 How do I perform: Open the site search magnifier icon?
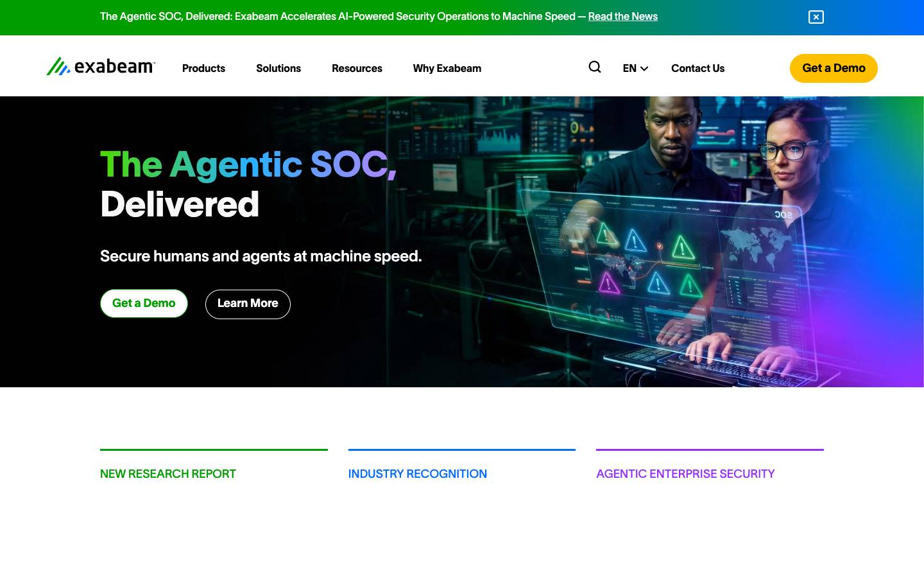[x=595, y=67]
